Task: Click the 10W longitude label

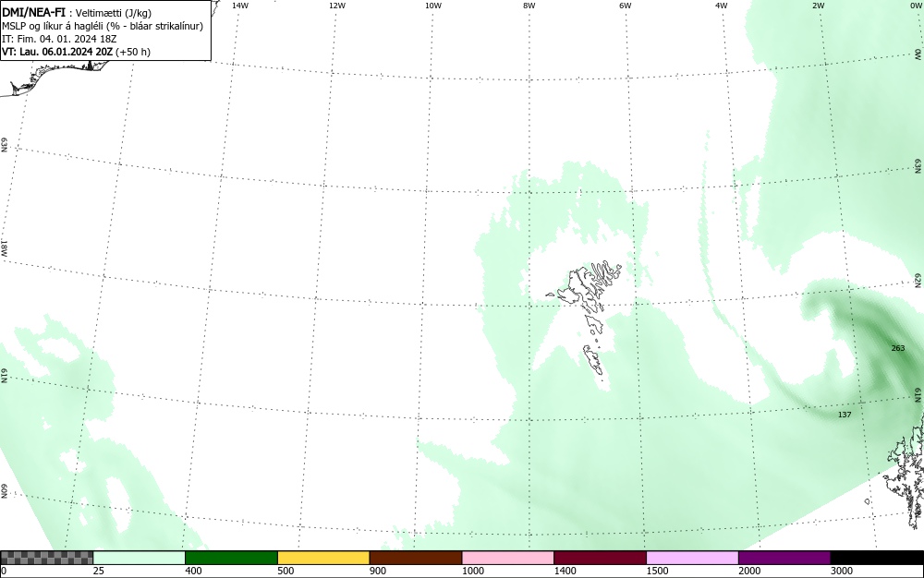Action: click(433, 6)
